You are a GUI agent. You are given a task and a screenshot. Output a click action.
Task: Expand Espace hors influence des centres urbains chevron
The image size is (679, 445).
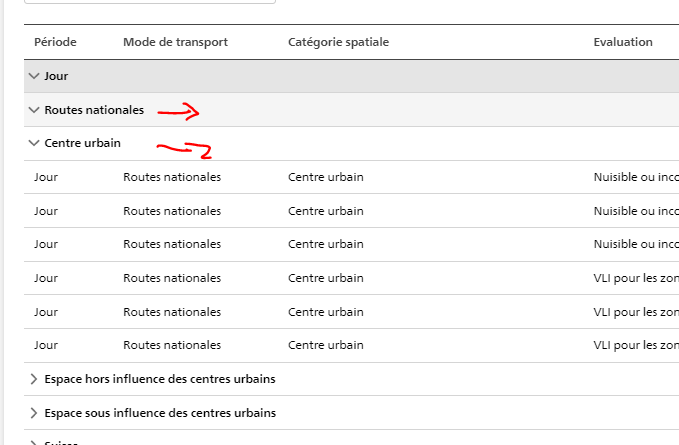click(x=34, y=379)
